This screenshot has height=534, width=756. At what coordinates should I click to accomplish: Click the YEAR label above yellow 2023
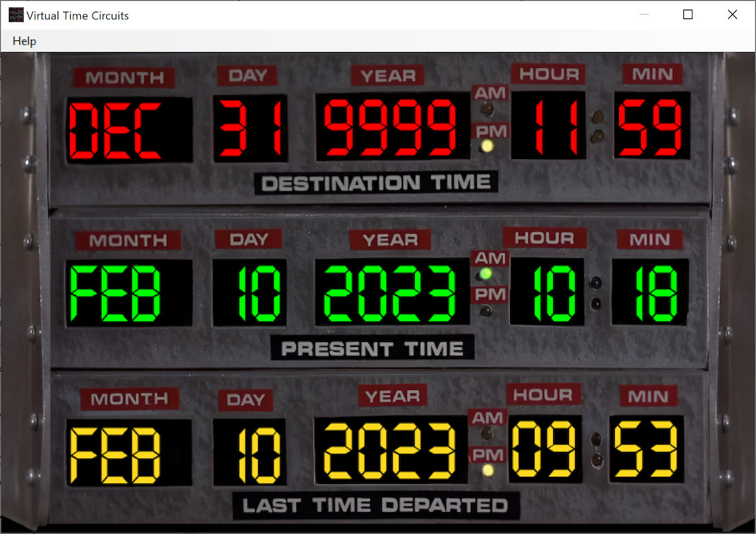point(393,396)
